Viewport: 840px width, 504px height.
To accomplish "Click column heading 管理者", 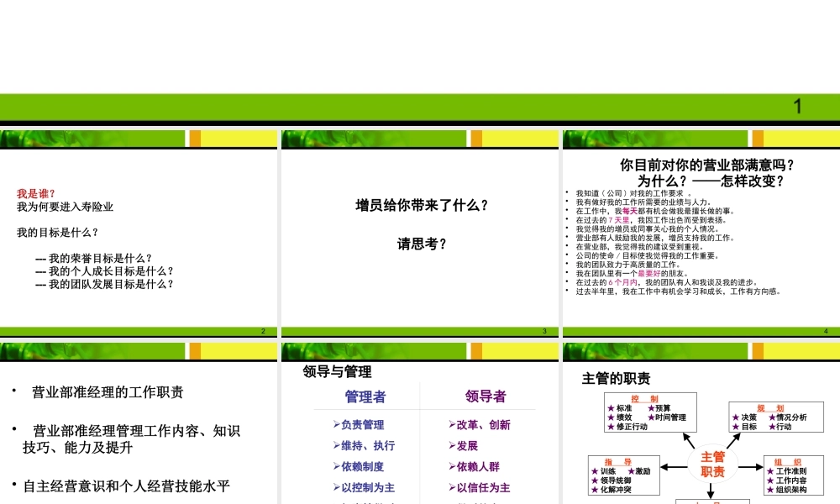I will pos(365,396).
